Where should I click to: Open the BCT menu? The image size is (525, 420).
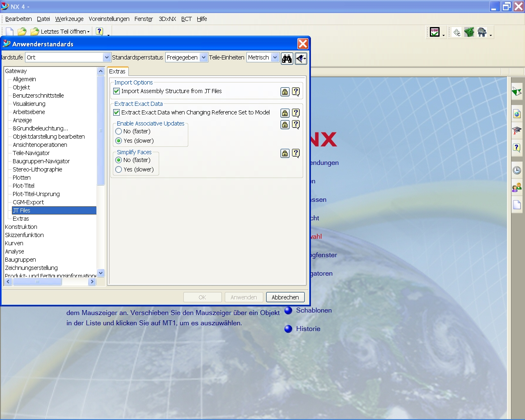pyautogui.click(x=187, y=19)
